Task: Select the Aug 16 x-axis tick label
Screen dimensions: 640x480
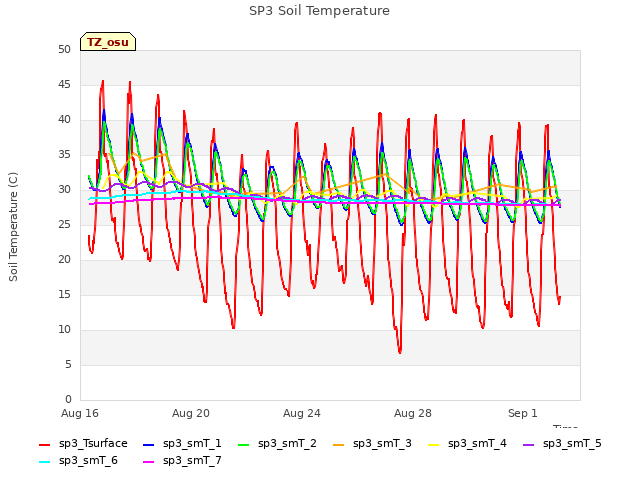Action: pos(80,413)
